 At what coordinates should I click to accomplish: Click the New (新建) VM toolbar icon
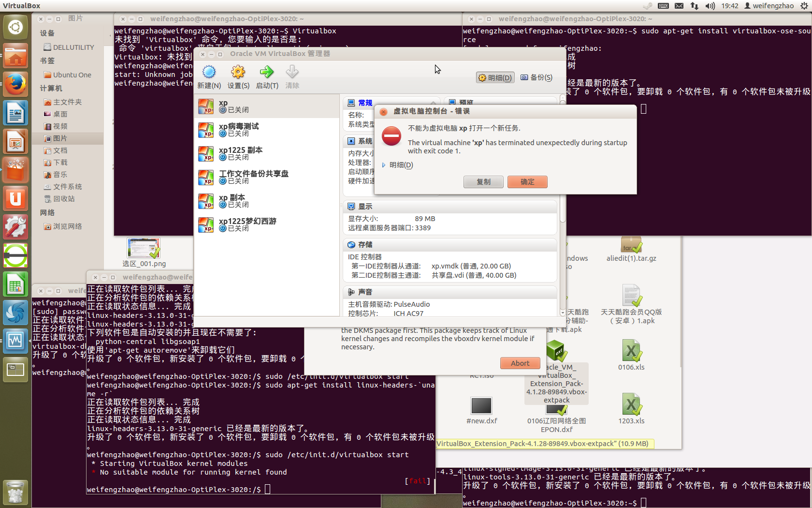(x=209, y=73)
